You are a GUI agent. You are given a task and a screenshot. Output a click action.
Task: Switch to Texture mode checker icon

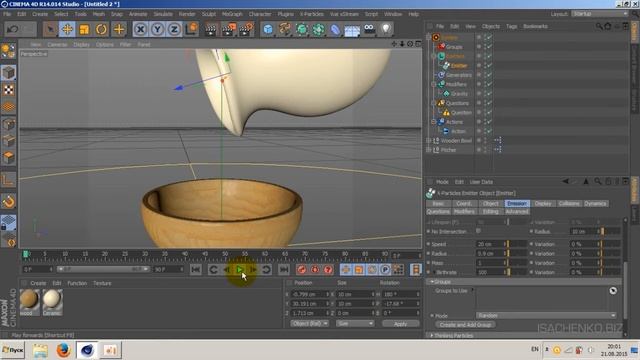(9, 89)
